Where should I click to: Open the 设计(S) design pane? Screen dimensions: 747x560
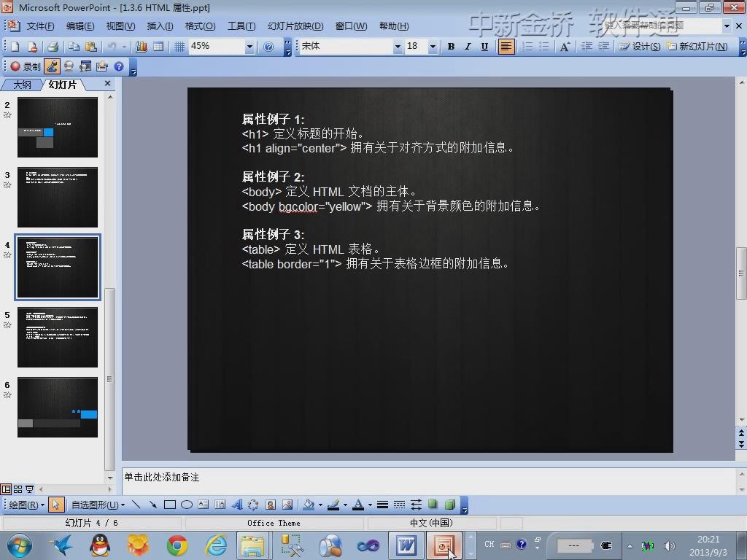click(x=639, y=46)
